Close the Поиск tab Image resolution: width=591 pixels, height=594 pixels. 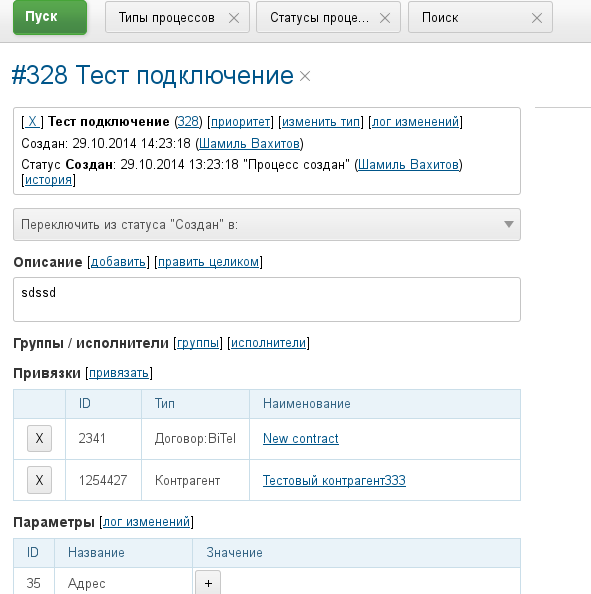pos(536,18)
